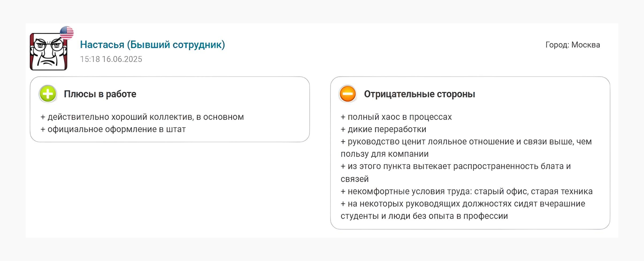Select the Отрицательные стороны heading
The image size is (644, 261).
pos(419,94)
